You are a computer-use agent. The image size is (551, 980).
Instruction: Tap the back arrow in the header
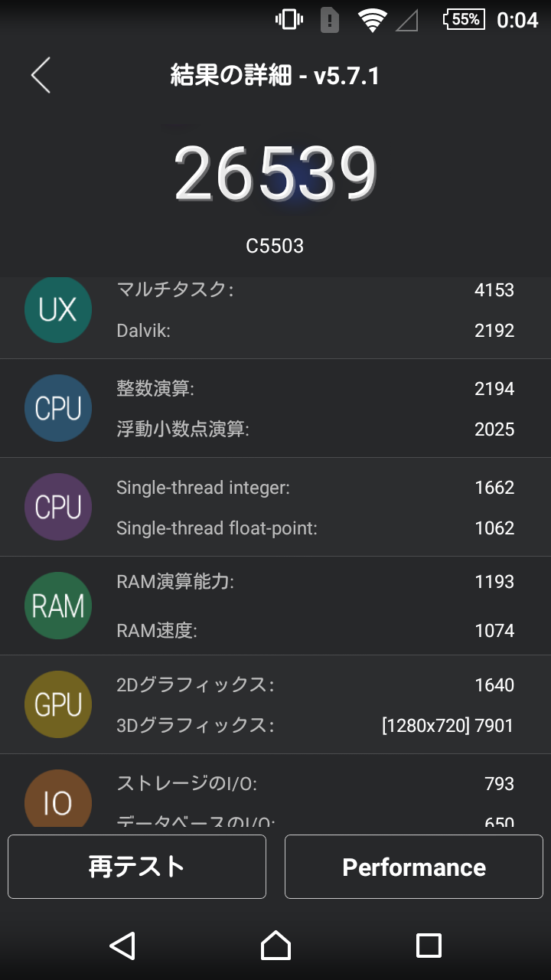[40, 76]
